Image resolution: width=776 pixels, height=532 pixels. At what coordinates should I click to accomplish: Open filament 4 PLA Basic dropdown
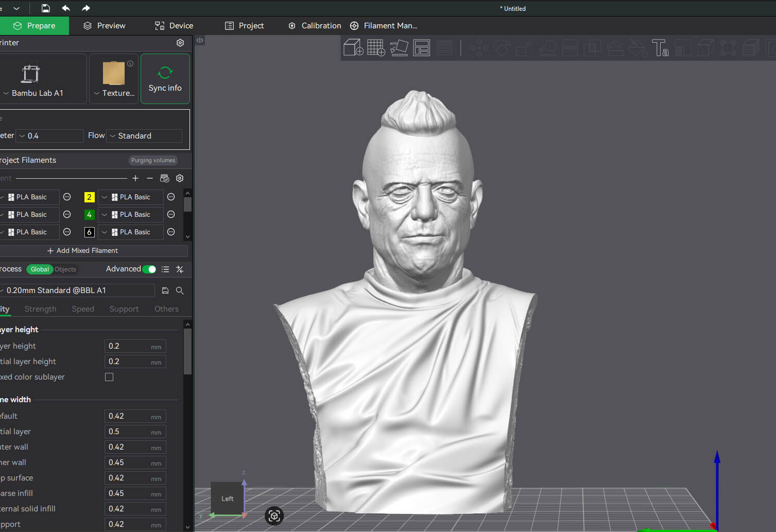point(131,215)
